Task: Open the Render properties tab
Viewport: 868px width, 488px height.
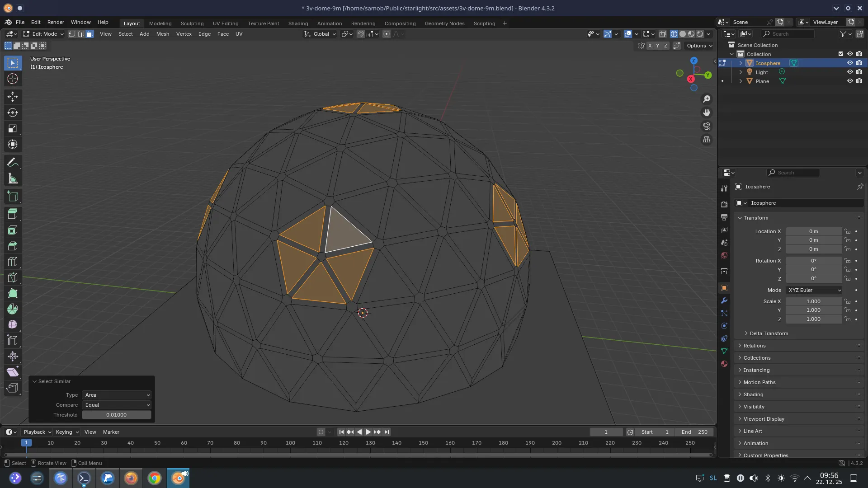Action: tap(724, 204)
